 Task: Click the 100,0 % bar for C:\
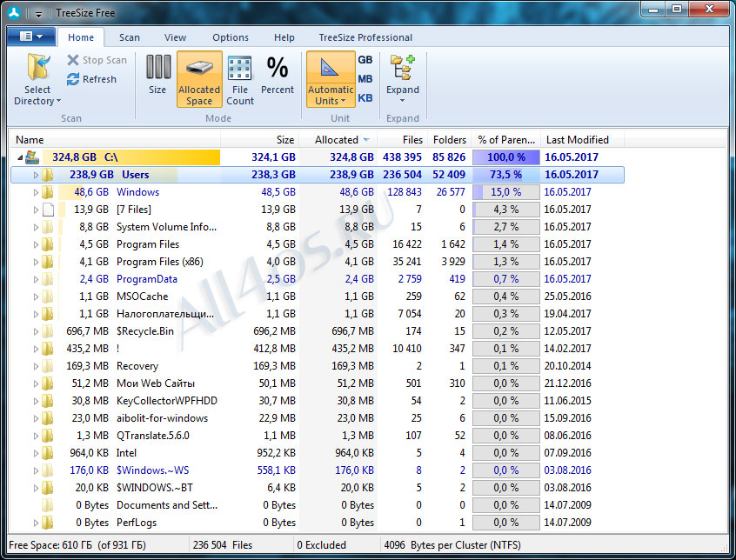[x=506, y=157]
